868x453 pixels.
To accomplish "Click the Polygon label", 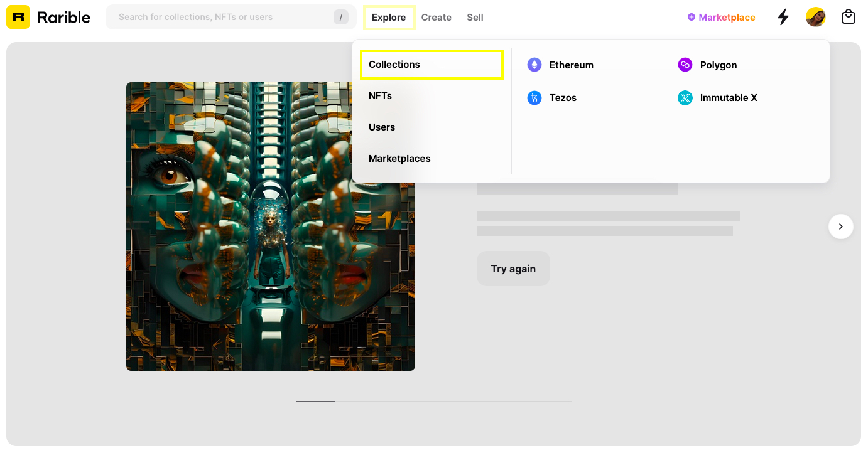I will (719, 65).
